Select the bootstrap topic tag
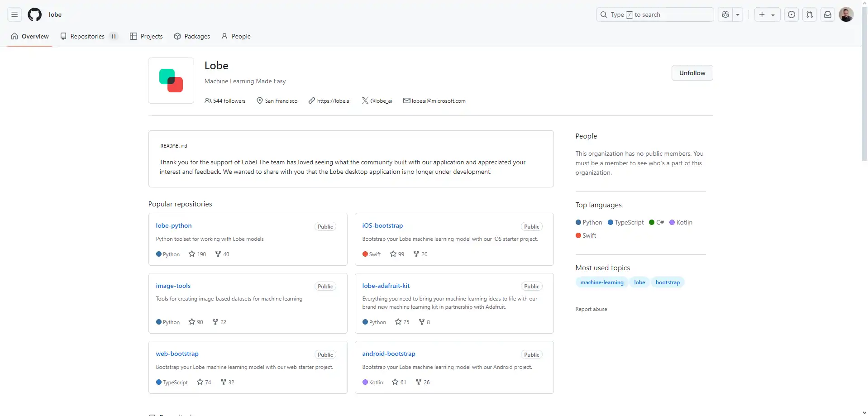 click(x=668, y=282)
